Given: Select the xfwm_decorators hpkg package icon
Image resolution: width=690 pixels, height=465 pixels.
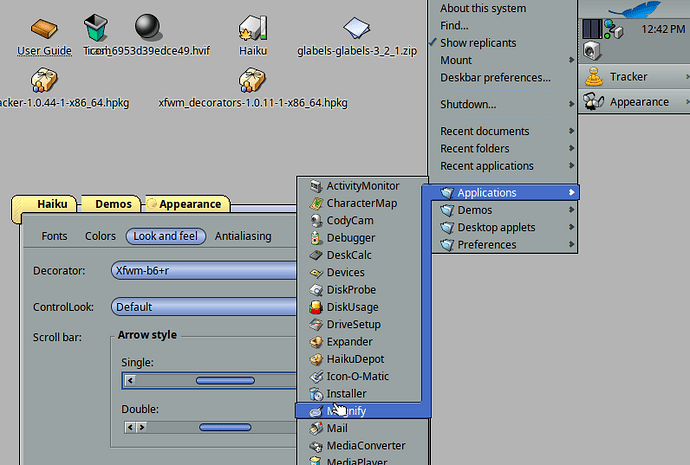Looking at the screenshot, I should (x=252, y=80).
